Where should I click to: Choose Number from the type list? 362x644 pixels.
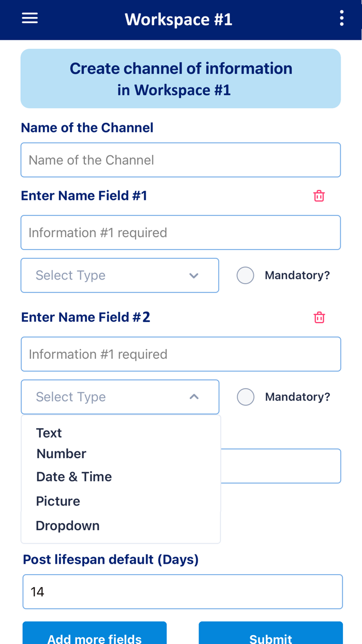62,454
